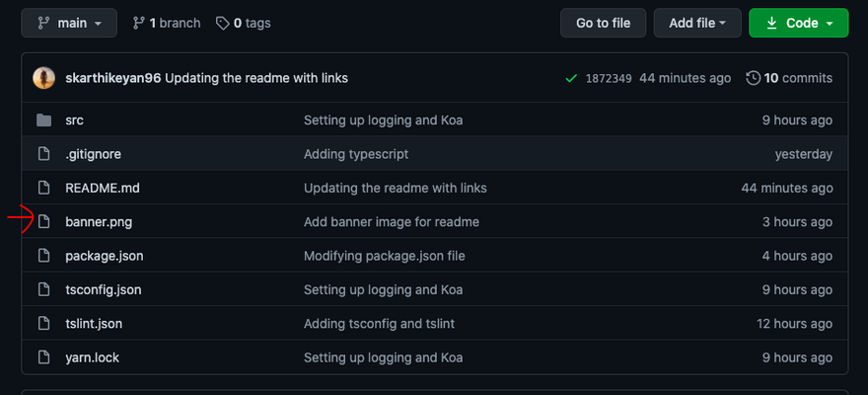Click skarthikeyan96's avatar thumbnail

coord(43,78)
